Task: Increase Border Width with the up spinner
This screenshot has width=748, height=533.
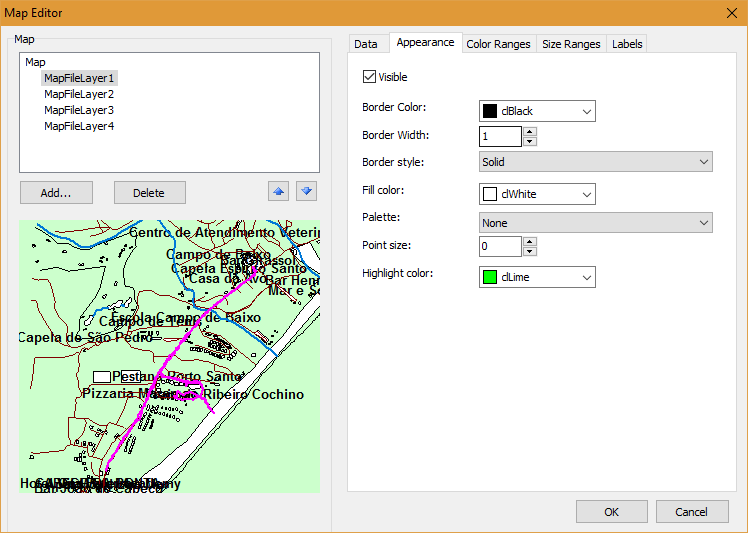Action: (530, 131)
